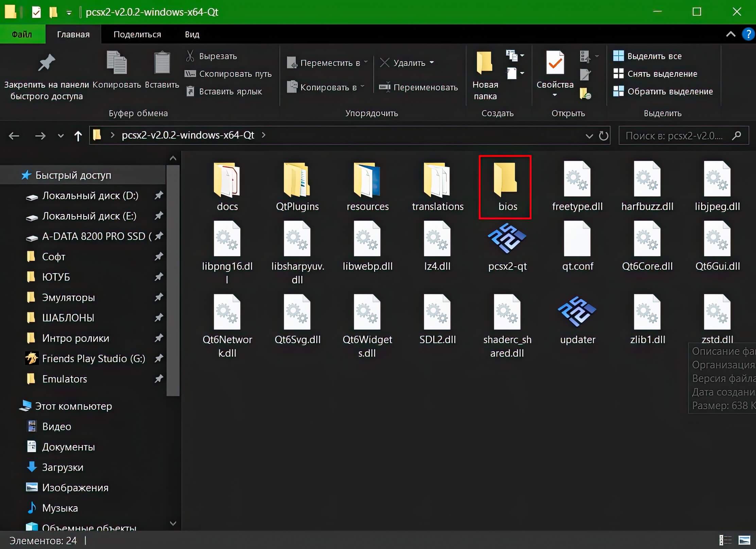This screenshot has width=756, height=549.
Task: Click Поделиться menu tab
Action: (137, 34)
